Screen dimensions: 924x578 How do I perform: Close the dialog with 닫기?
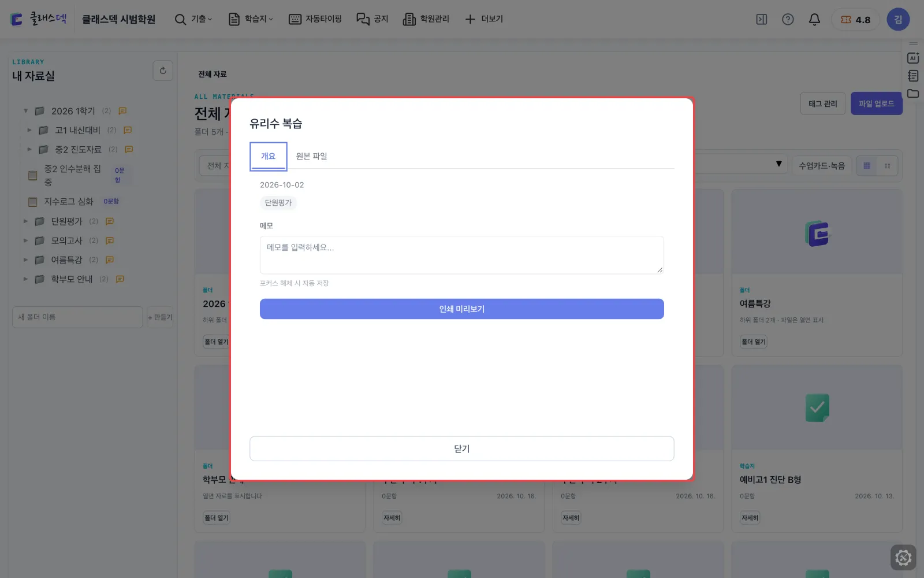[461, 449]
